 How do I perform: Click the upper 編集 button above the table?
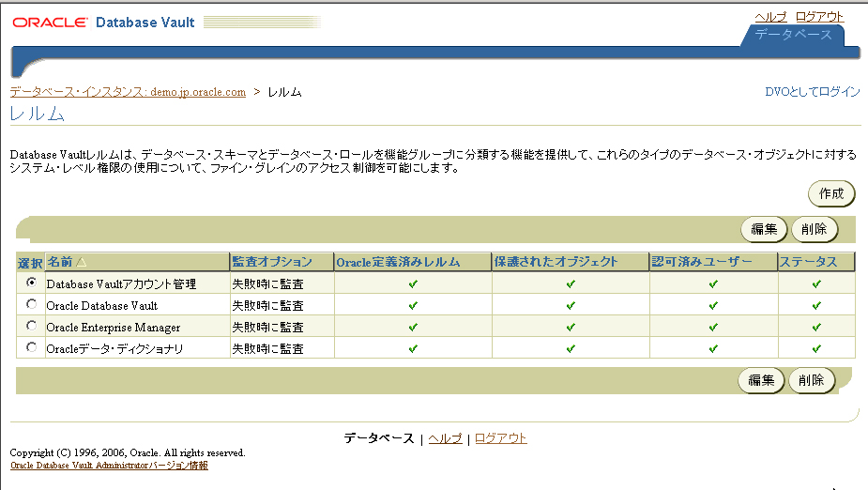pyautogui.click(x=764, y=229)
